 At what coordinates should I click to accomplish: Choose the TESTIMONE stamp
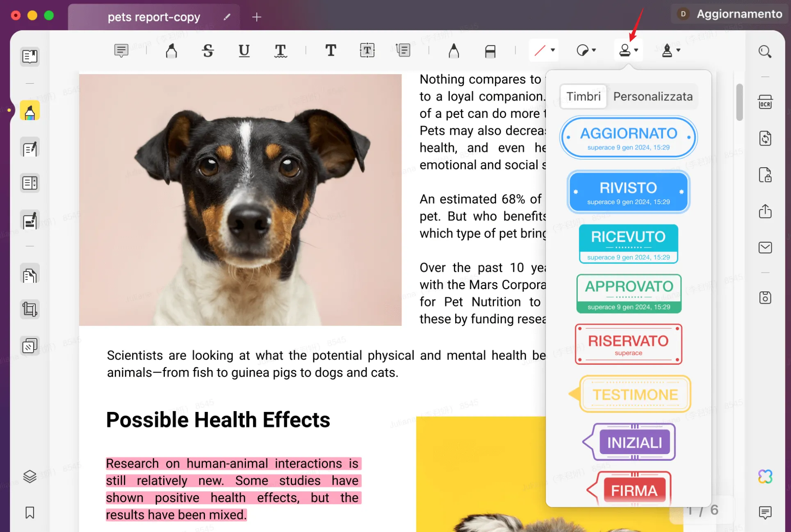pos(630,394)
